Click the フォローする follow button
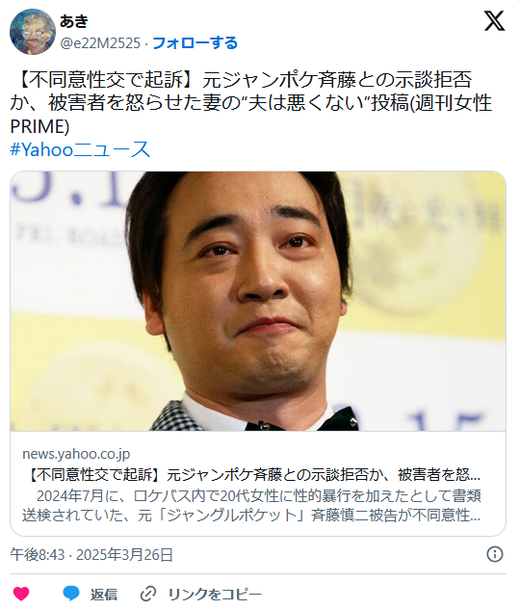 tap(195, 43)
